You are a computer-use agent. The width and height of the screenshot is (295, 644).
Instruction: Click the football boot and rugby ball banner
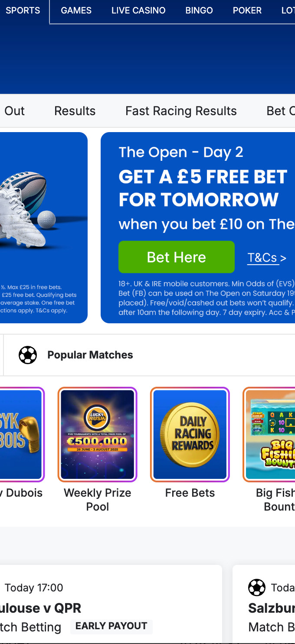click(43, 228)
